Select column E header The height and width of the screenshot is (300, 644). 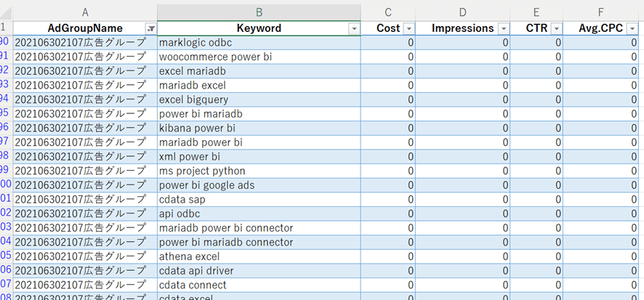click(536, 12)
